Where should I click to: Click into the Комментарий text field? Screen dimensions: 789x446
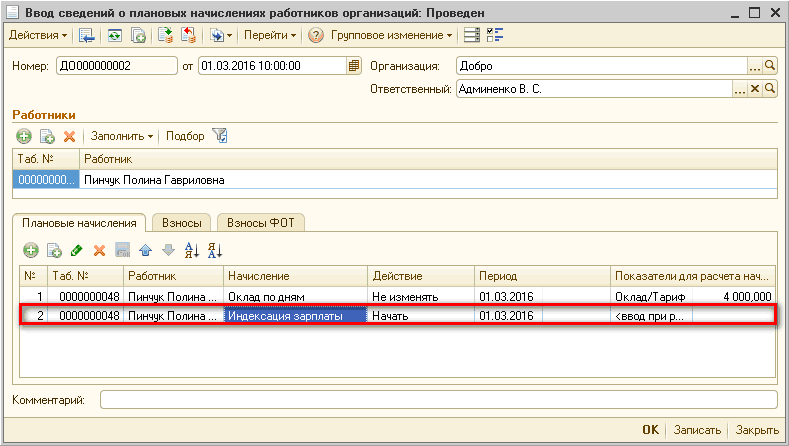point(438,400)
